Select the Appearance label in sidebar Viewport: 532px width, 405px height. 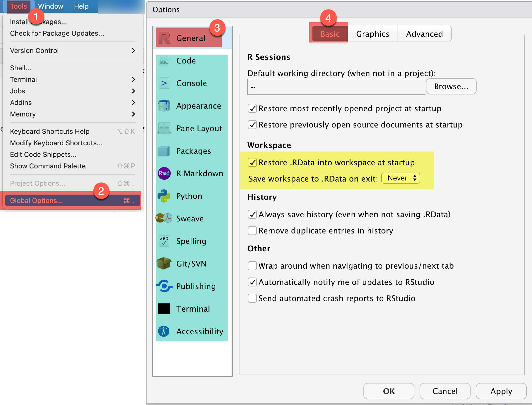199,106
